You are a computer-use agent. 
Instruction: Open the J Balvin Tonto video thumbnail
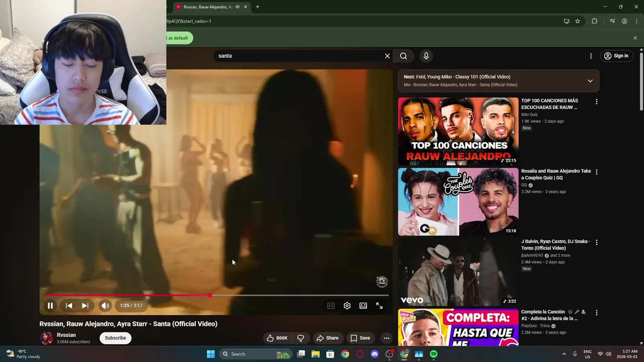coord(458,272)
